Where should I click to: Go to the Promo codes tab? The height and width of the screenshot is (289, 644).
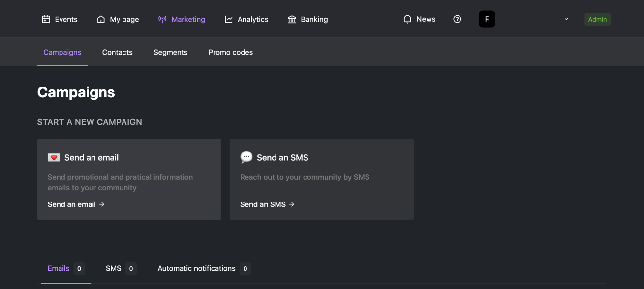[x=231, y=52]
